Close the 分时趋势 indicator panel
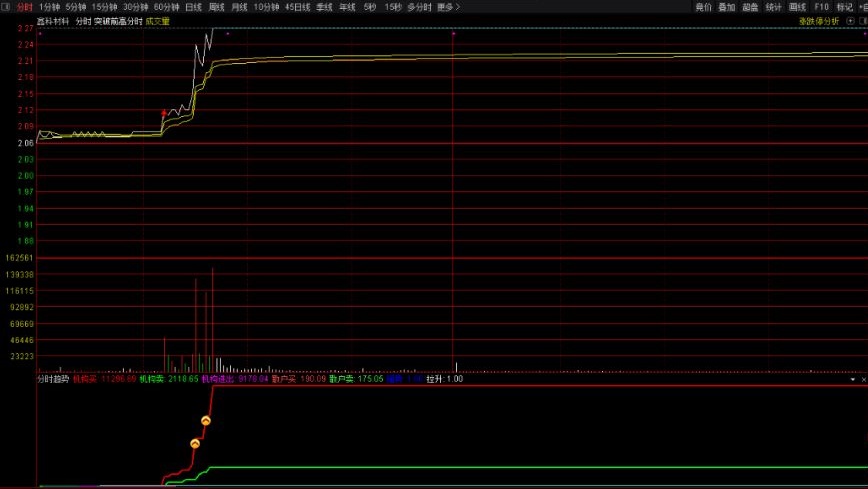This screenshot has height=489, width=868. pos(864,379)
